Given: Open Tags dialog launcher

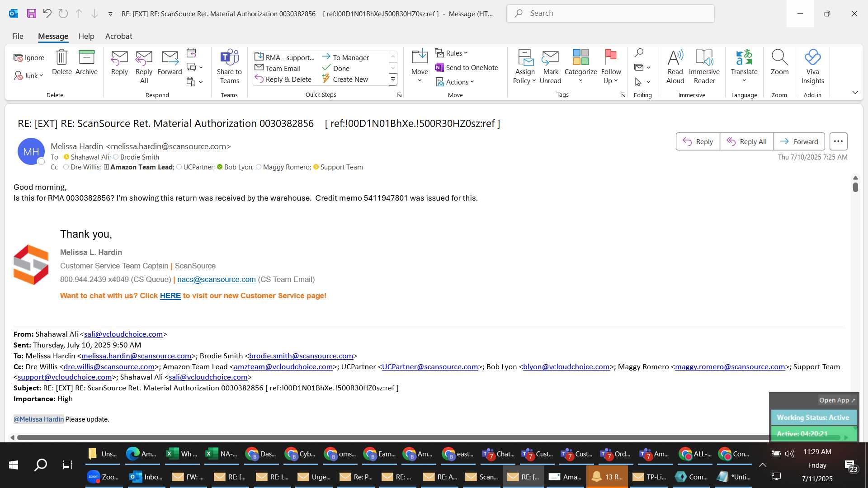Looking at the screenshot, I should point(623,95).
